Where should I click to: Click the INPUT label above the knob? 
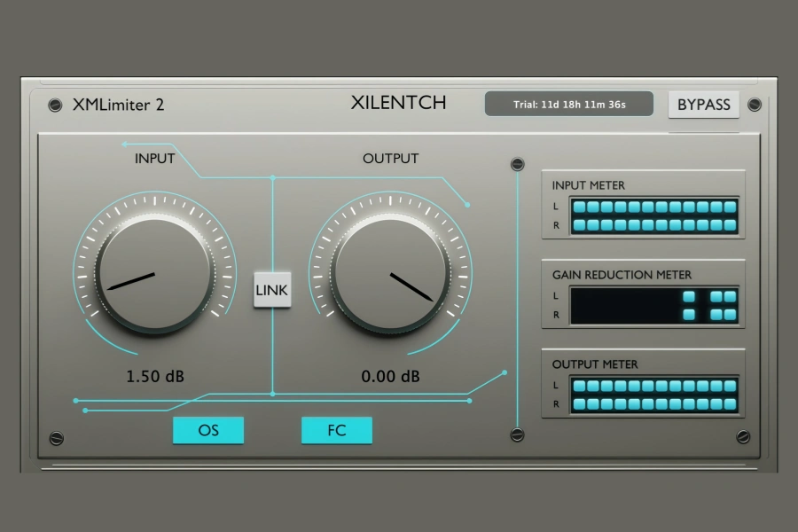click(154, 159)
